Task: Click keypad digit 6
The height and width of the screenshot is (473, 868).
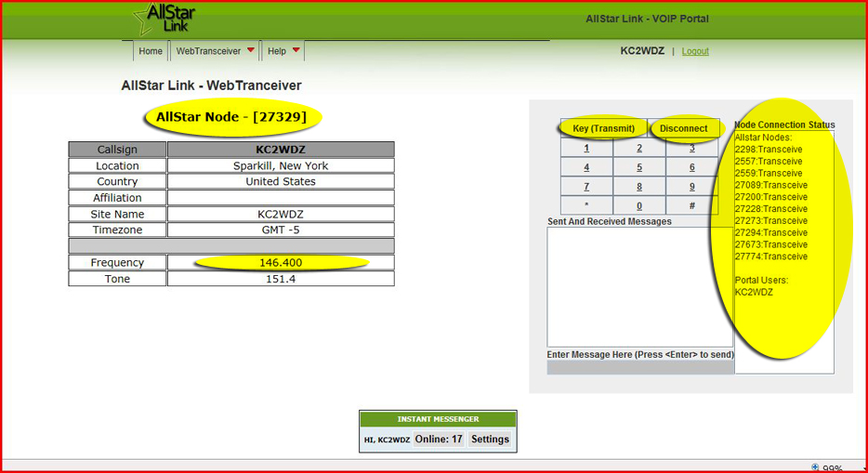Action: coord(692,167)
